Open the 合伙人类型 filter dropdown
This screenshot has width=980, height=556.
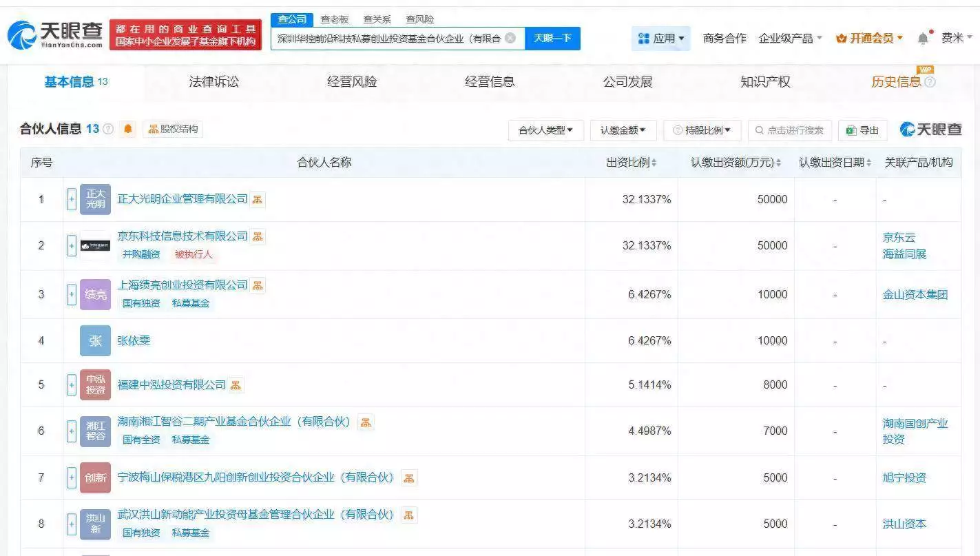[x=545, y=130]
